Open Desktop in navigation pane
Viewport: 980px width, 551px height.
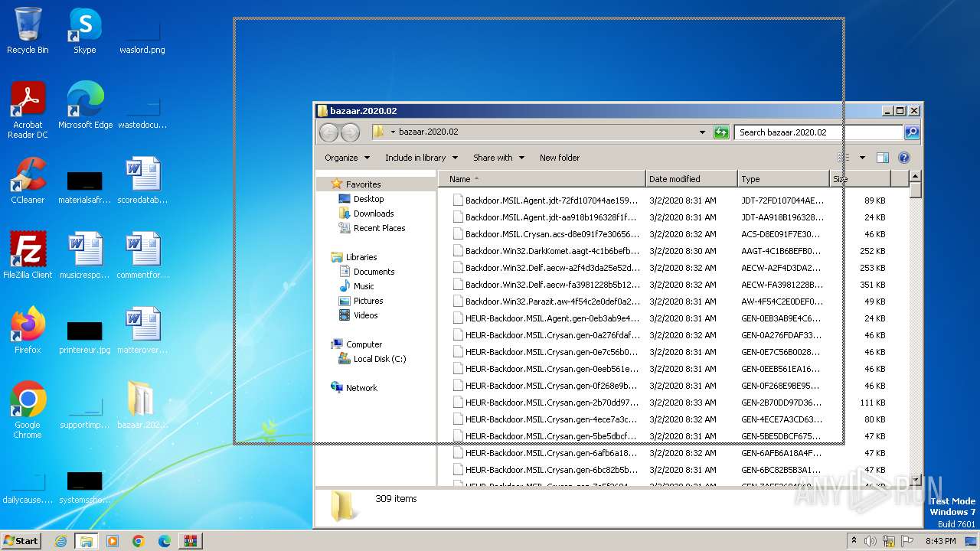pyautogui.click(x=368, y=199)
